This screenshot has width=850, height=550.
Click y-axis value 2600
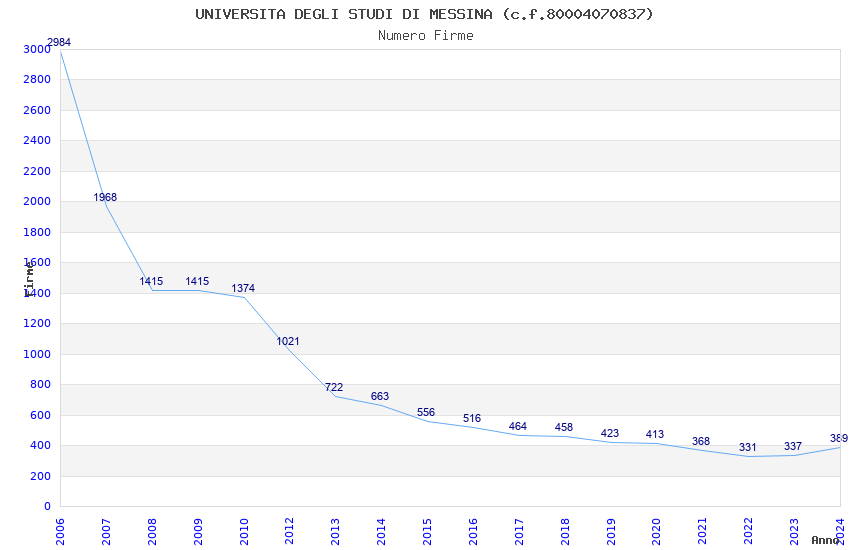[x=37, y=110]
